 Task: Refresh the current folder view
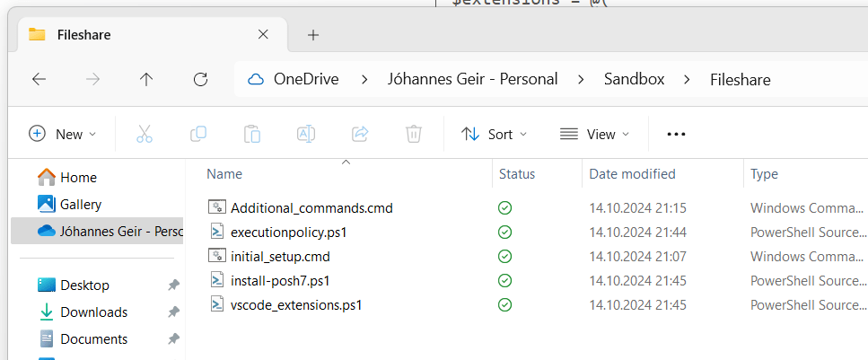point(200,79)
